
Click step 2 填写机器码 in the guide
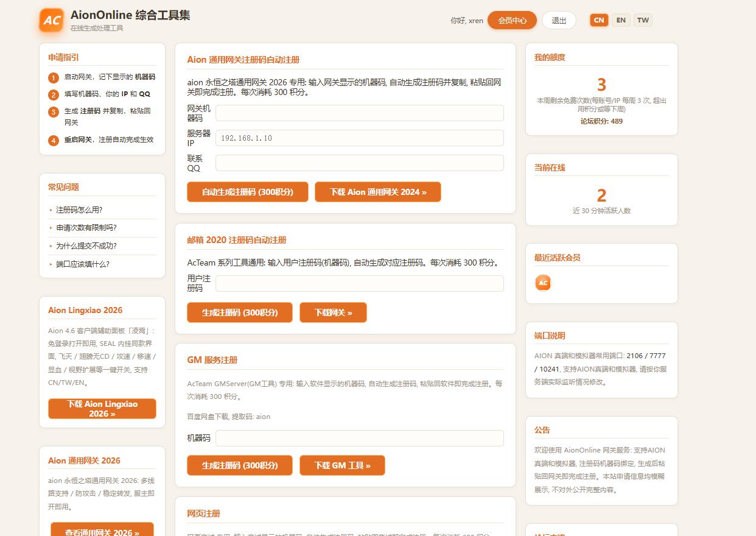(102, 94)
